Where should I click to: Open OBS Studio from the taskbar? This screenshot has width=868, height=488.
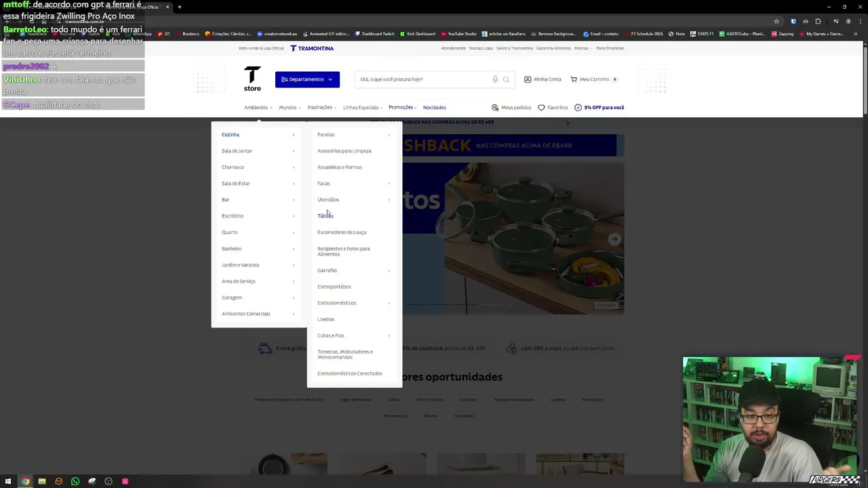point(108,481)
